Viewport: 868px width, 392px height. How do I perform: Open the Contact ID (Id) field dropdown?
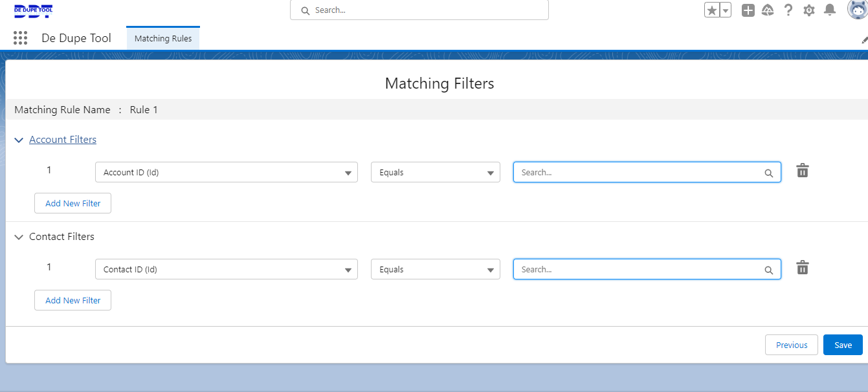[x=226, y=270]
